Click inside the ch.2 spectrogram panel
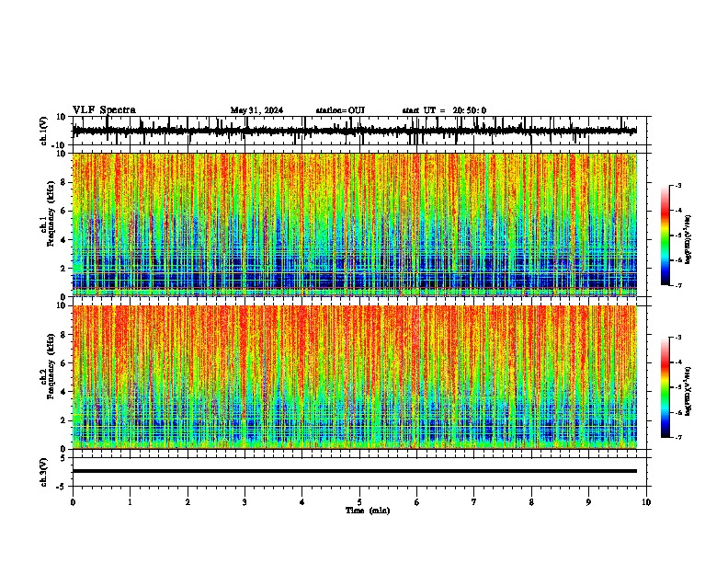Screen dimensions: 728x563 (354, 377)
